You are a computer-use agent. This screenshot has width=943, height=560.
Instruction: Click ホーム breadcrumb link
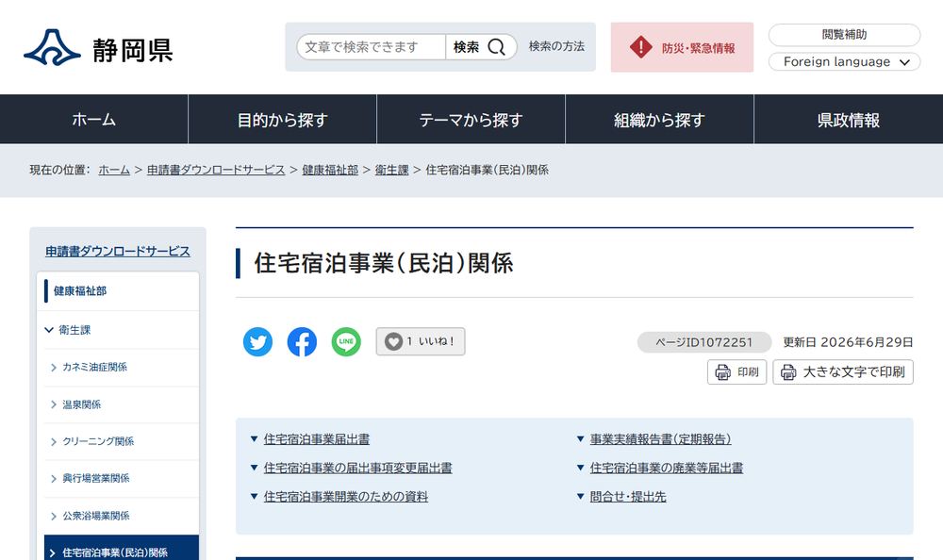pos(114,170)
